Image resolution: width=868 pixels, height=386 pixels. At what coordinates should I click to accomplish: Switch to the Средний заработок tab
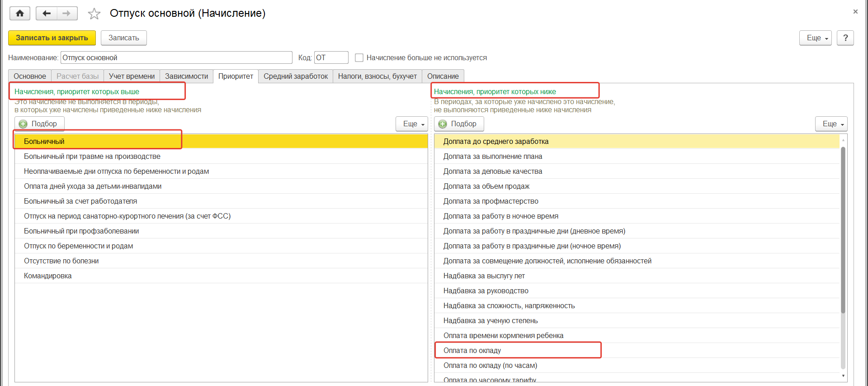pos(296,76)
